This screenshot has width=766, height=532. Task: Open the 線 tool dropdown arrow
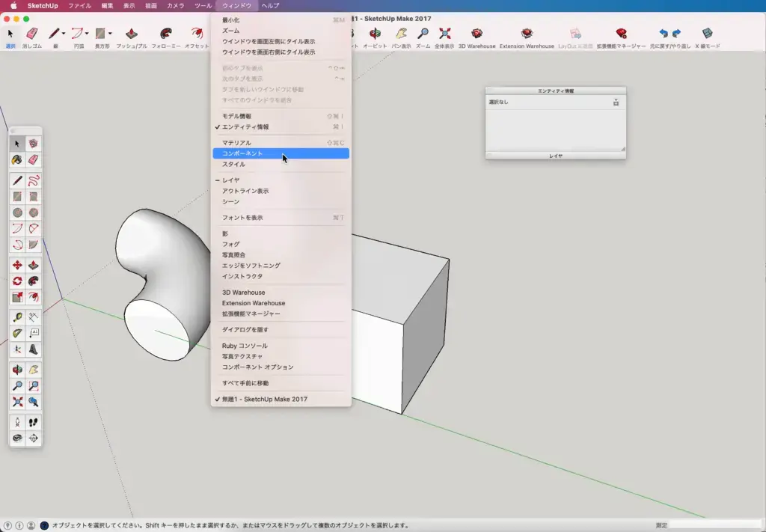point(64,34)
